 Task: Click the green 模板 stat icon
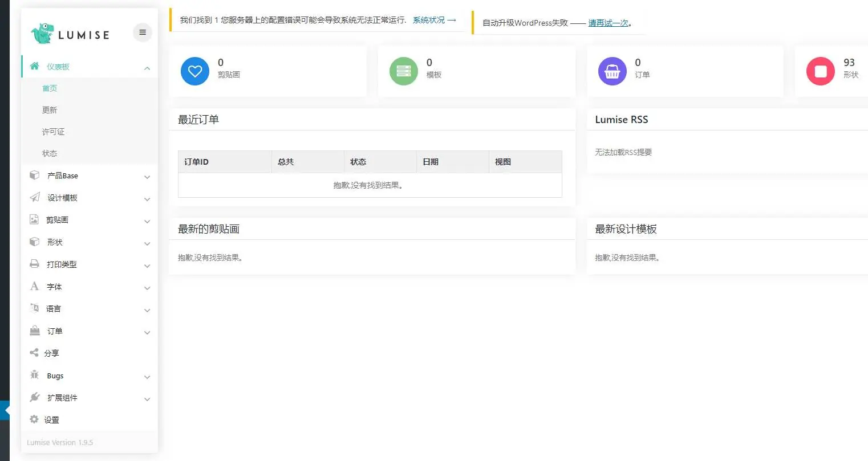(404, 71)
